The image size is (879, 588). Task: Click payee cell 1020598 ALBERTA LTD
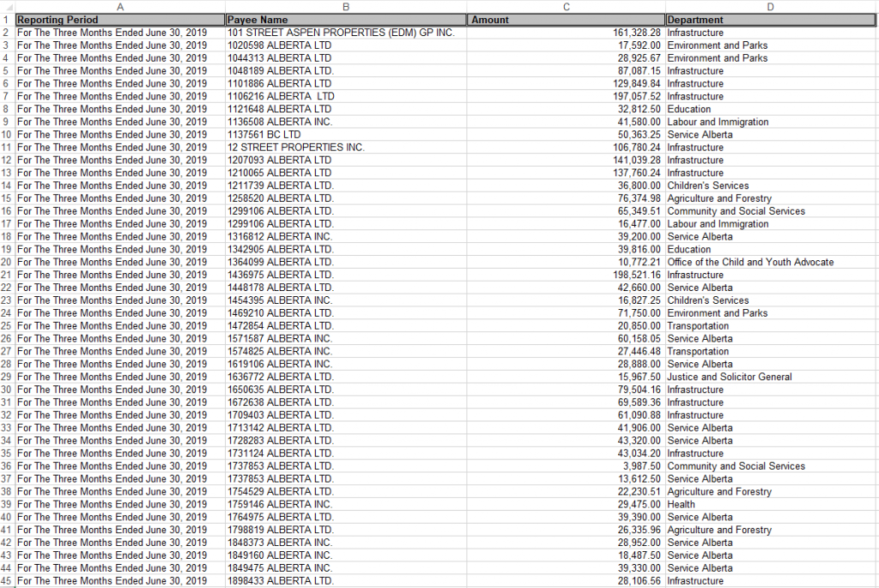pos(346,45)
